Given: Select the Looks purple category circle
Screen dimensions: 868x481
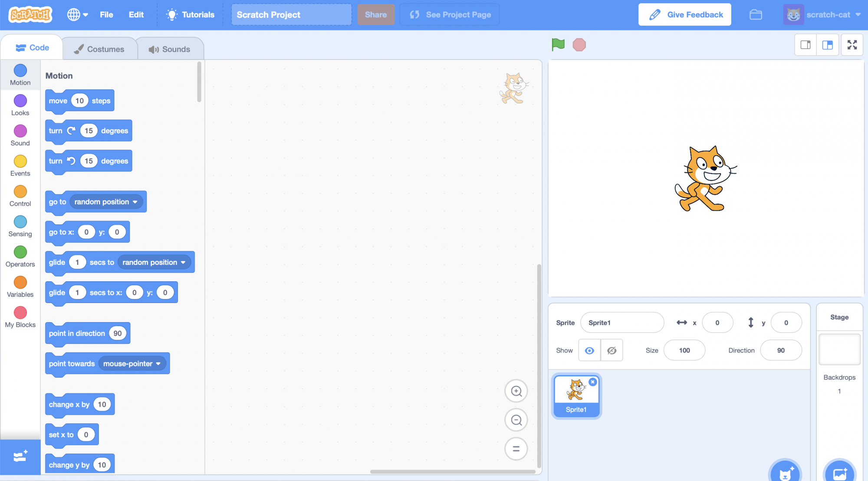Looking at the screenshot, I should click(20, 101).
